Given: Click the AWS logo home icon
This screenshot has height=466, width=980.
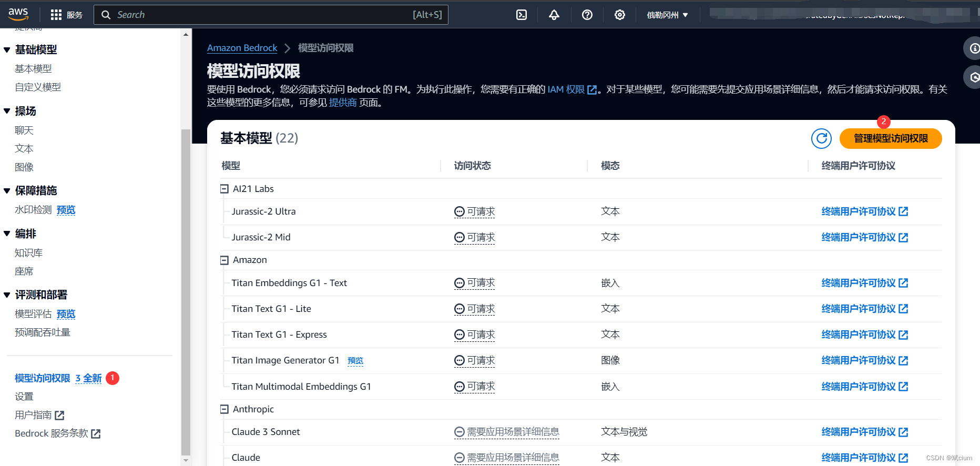Looking at the screenshot, I should [x=18, y=14].
